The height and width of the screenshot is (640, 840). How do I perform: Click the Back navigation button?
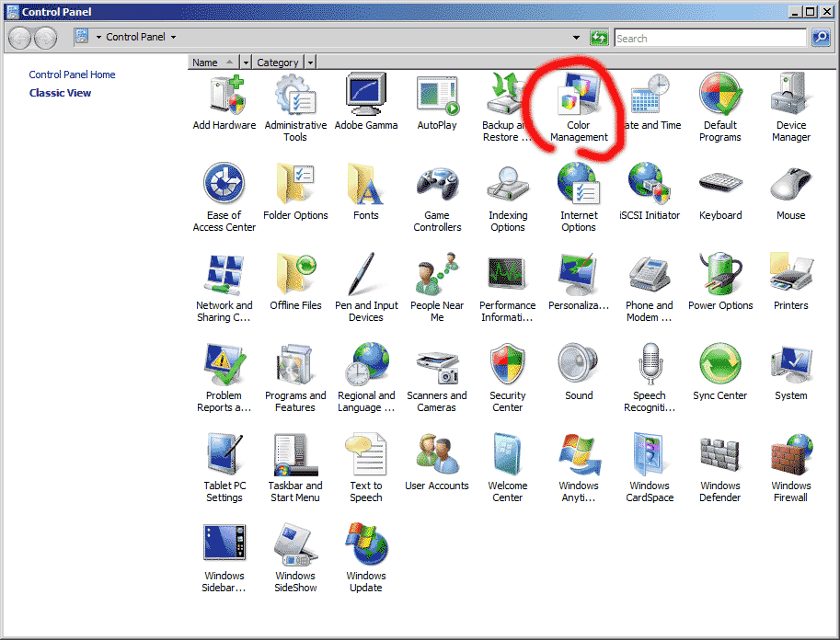click(20, 38)
